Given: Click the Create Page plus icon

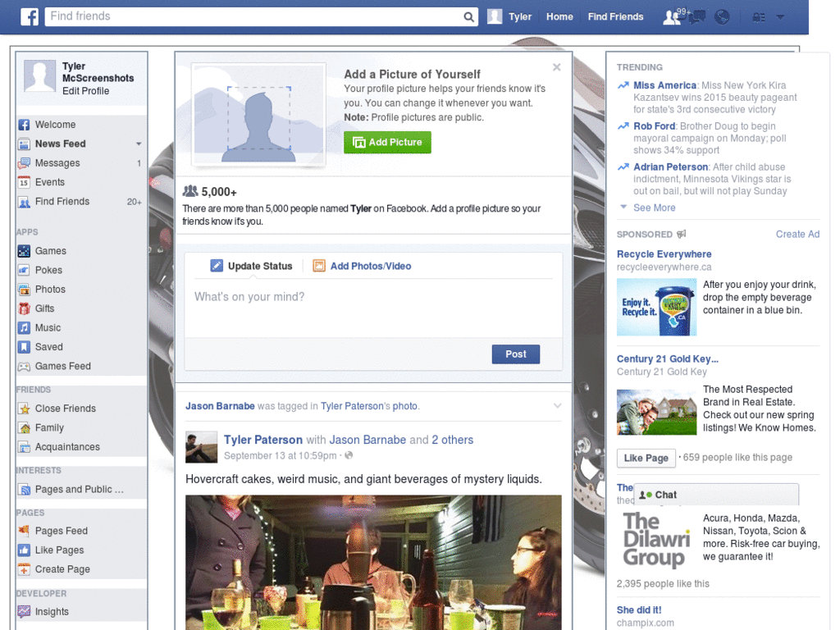Looking at the screenshot, I should point(24,569).
